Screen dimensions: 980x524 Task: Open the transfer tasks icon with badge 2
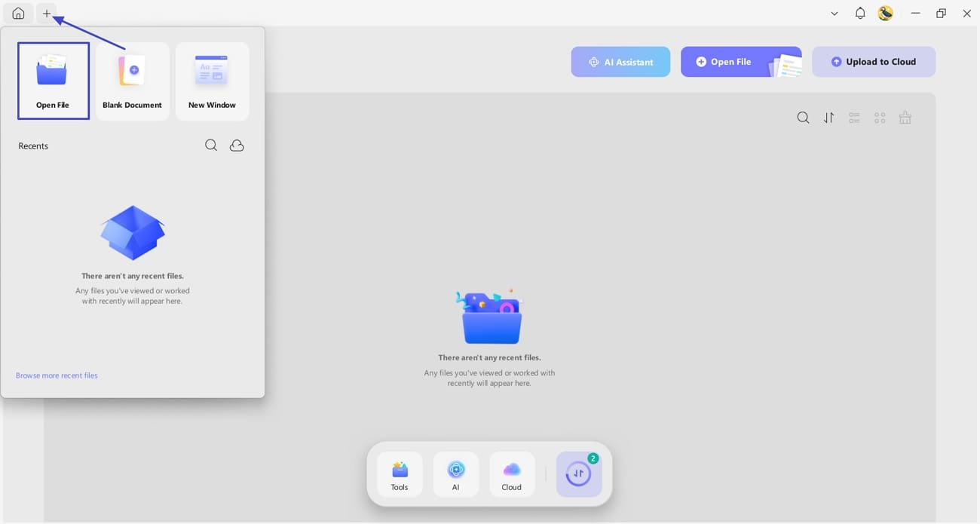pos(579,474)
